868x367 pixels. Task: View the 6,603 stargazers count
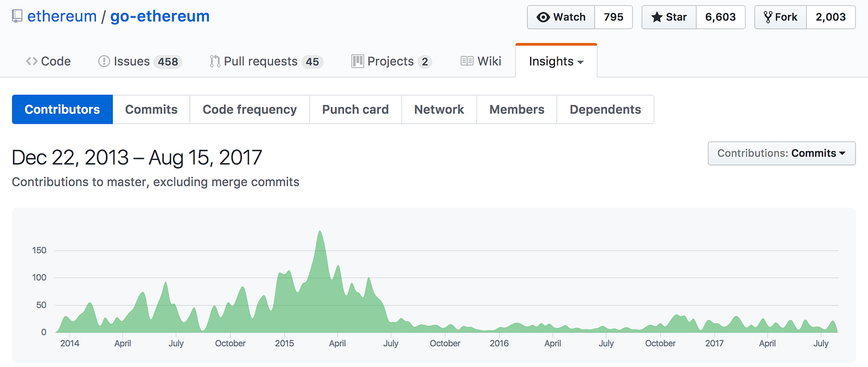click(x=720, y=17)
